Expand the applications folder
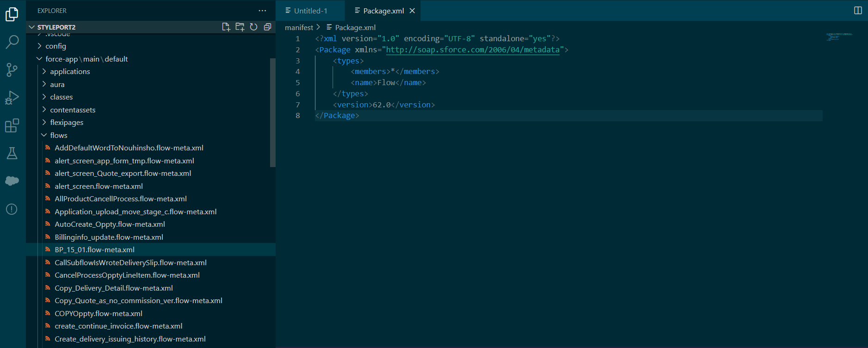Screen dimensions: 868x348 [x=151, y=72]
